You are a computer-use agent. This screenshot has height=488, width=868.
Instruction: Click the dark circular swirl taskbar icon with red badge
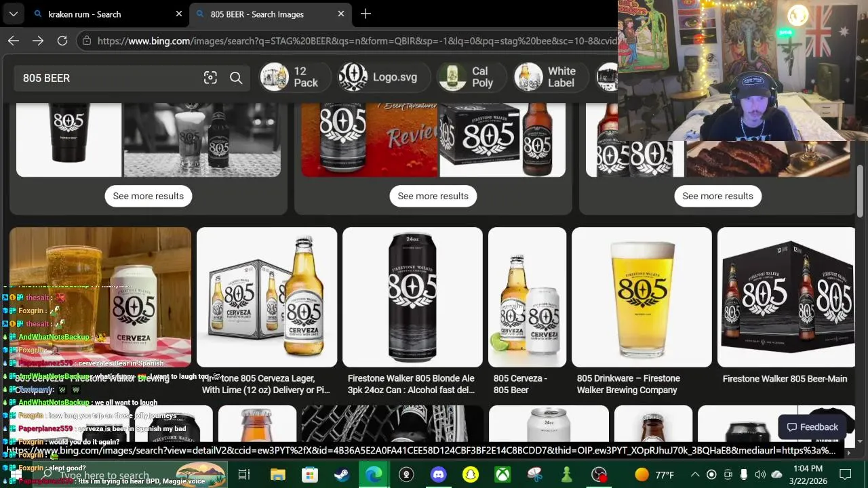point(599,474)
